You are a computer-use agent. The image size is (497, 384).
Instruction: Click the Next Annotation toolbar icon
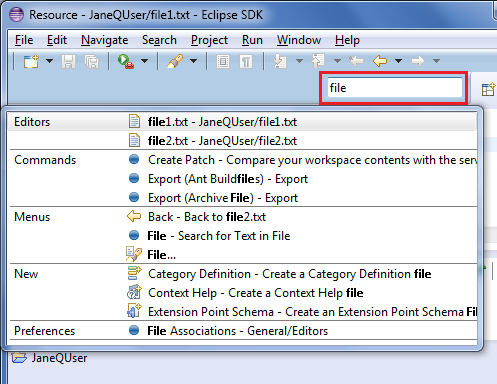tap(280, 61)
